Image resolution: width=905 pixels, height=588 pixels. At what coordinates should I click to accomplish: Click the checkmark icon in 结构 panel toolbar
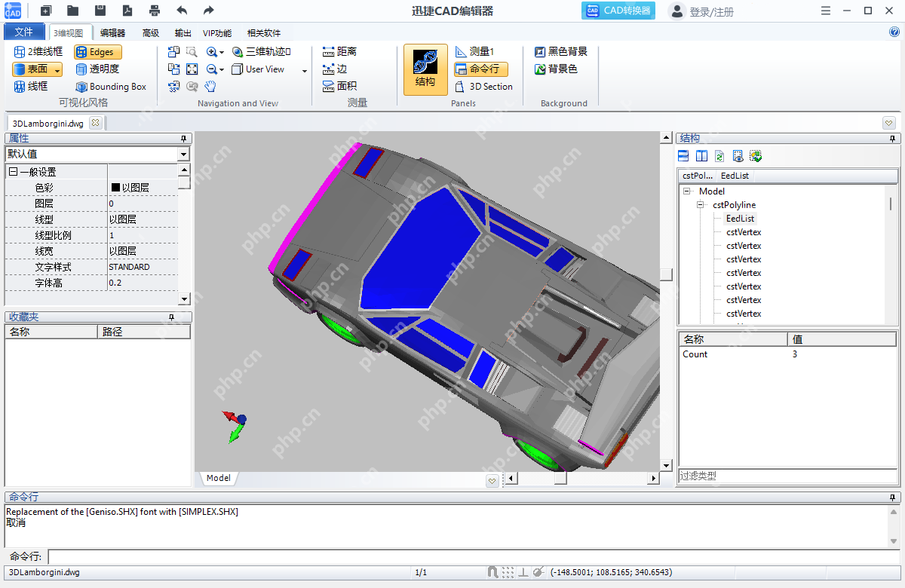click(756, 156)
